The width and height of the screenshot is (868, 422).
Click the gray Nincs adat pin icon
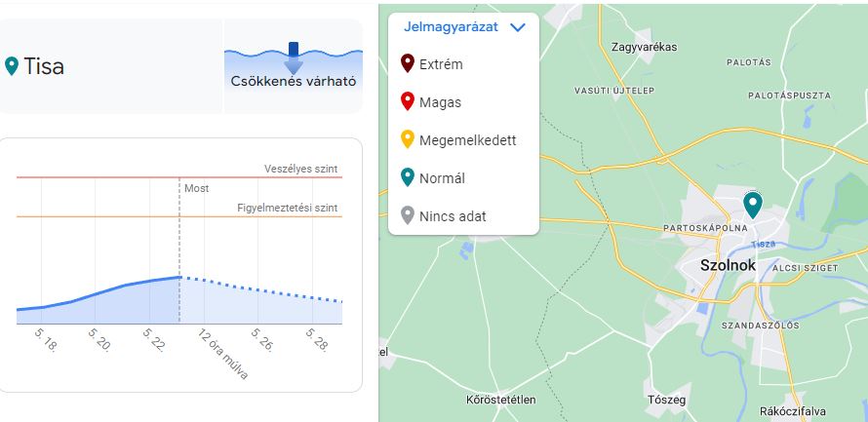[408, 216]
